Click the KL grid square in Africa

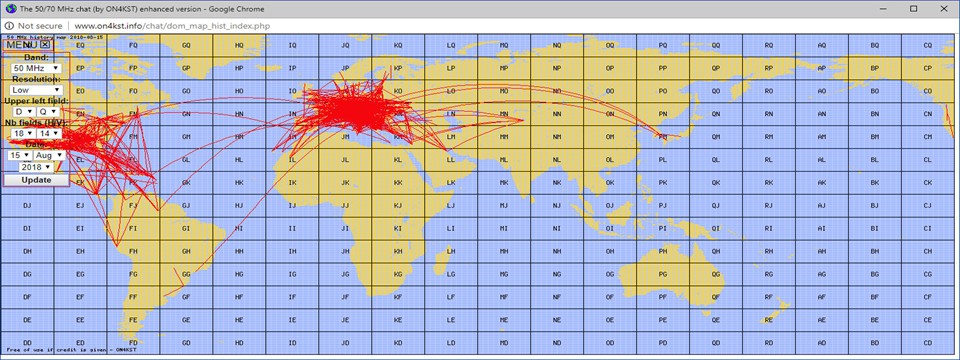pyautogui.click(x=398, y=160)
